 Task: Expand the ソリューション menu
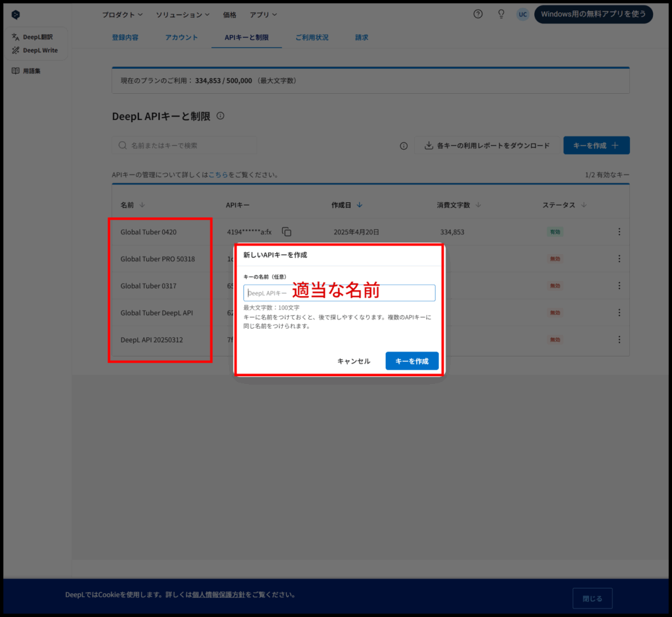(x=182, y=14)
